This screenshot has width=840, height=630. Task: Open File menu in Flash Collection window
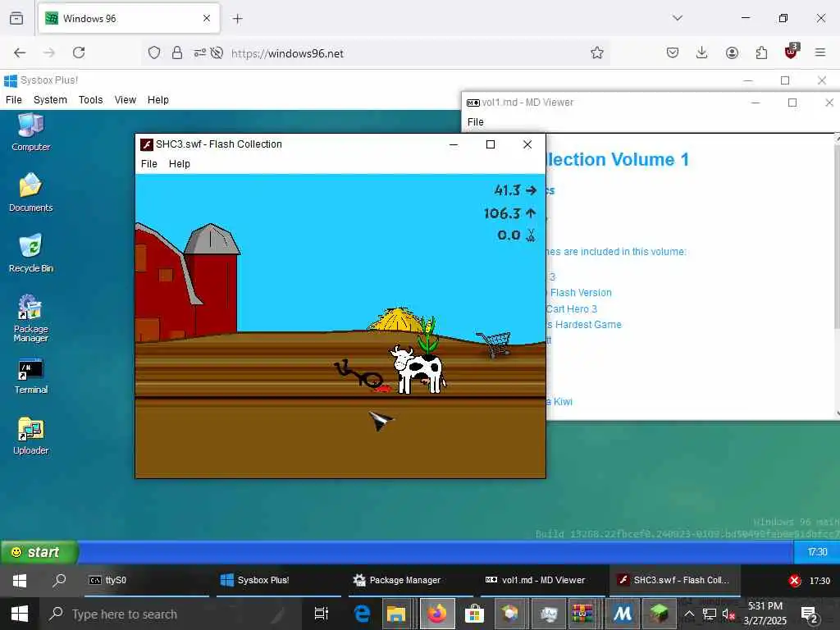pos(149,164)
